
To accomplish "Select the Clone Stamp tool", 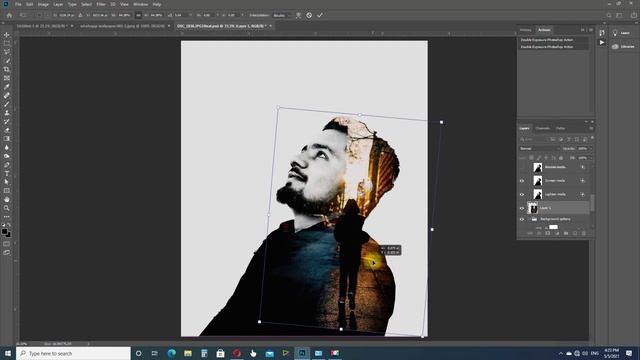I will pos(7,113).
